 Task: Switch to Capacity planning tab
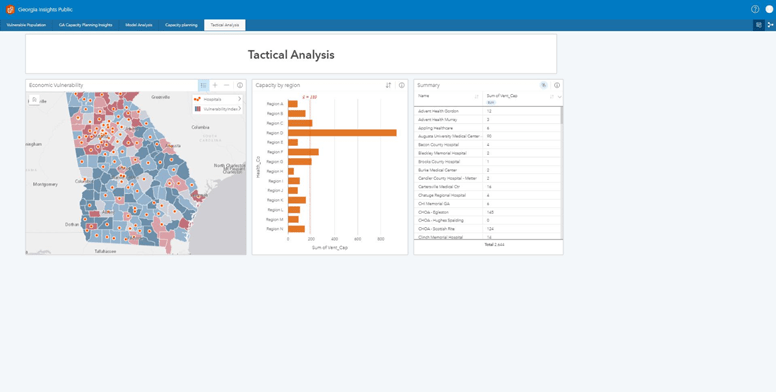pyautogui.click(x=181, y=25)
